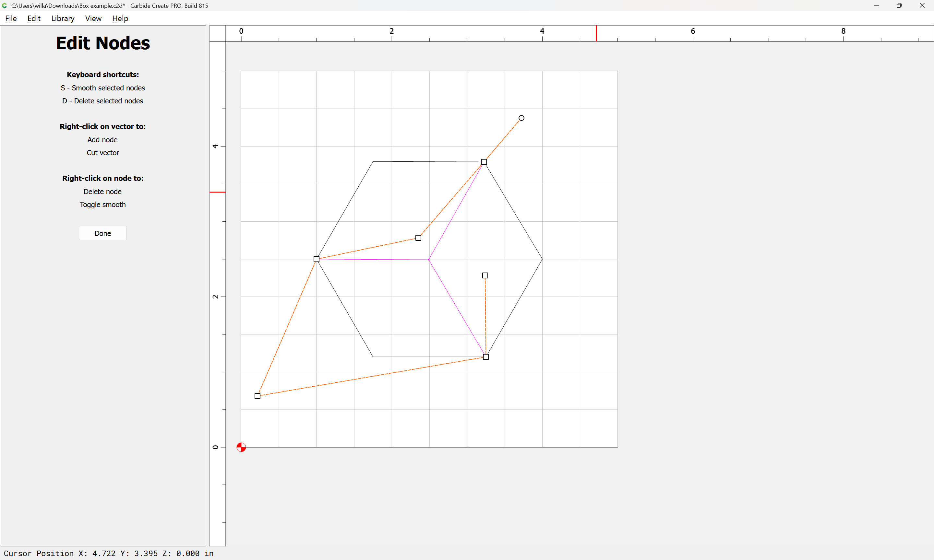Click the 'Cut vector' hint text
This screenshot has height=560, width=934.
(103, 152)
